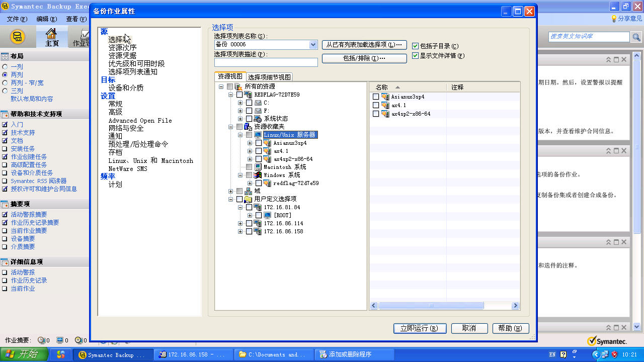
Task: Click the Windows 系统 flag icon
Action: 258,175
